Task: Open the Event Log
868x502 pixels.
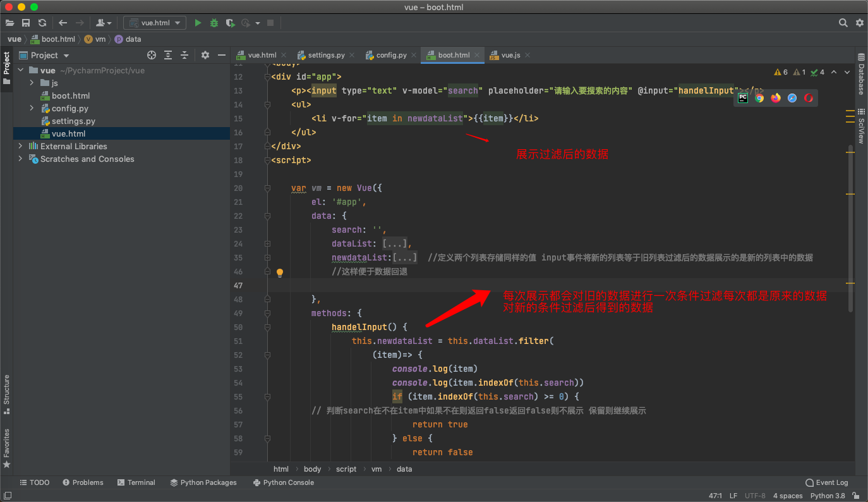Action: (x=827, y=482)
